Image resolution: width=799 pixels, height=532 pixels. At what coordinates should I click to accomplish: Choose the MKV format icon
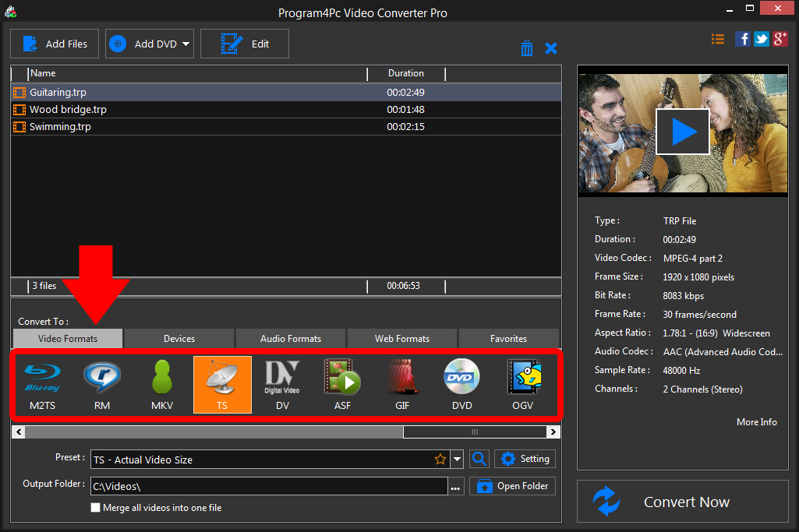pyautogui.click(x=162, y=384)
